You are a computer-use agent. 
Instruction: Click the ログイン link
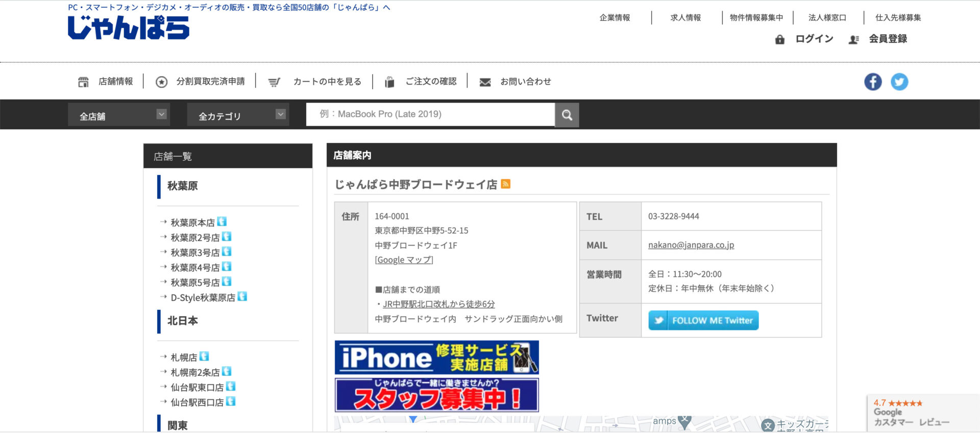pyautogui.click(x=814, y=39)
